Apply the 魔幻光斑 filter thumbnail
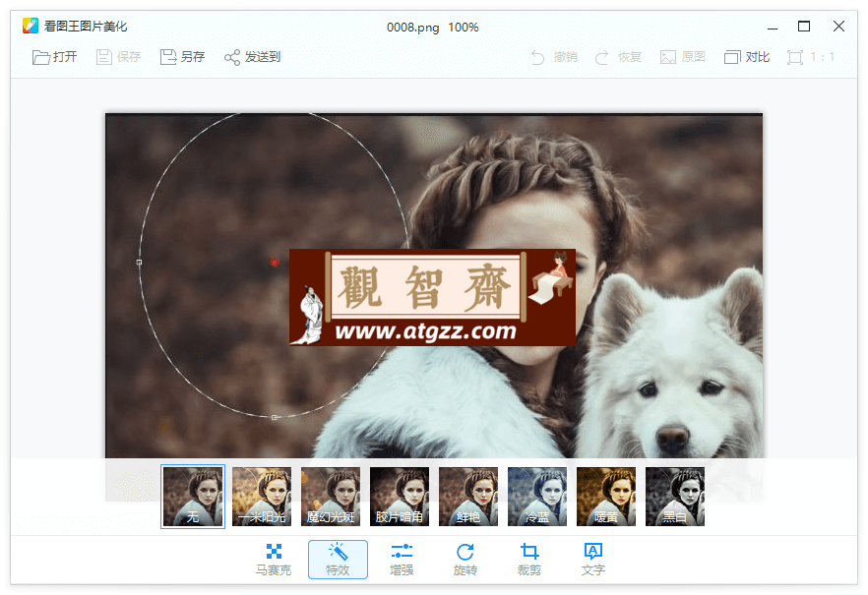Screen dimensions: 868x595 331,497
